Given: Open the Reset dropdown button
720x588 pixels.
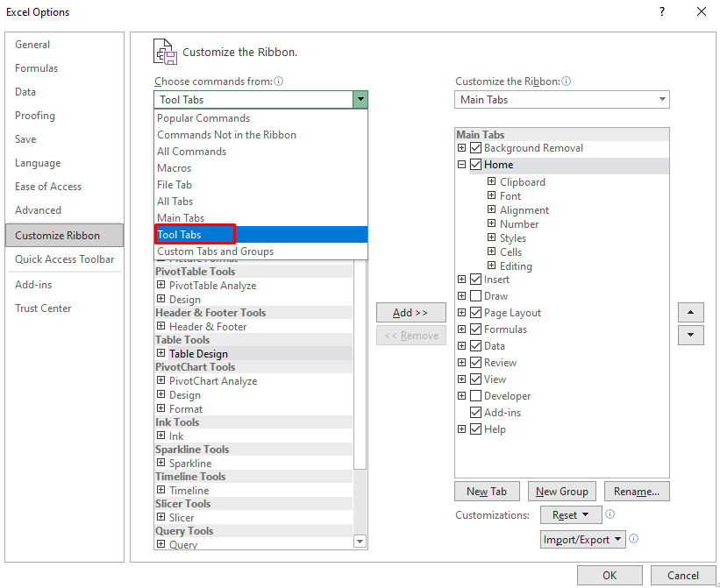Looking at the screenshot, I should coord(571,514).
